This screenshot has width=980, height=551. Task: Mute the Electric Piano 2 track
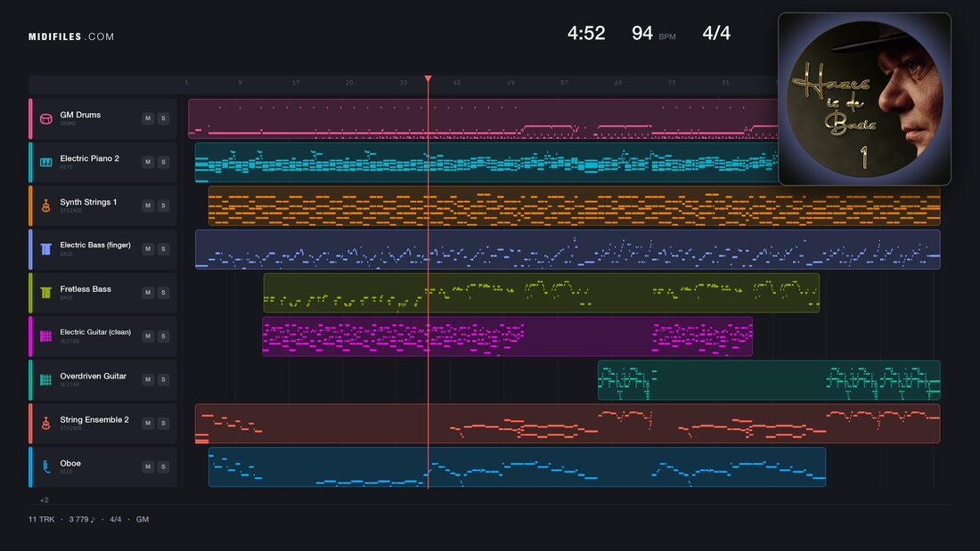[x=148, y=162]
